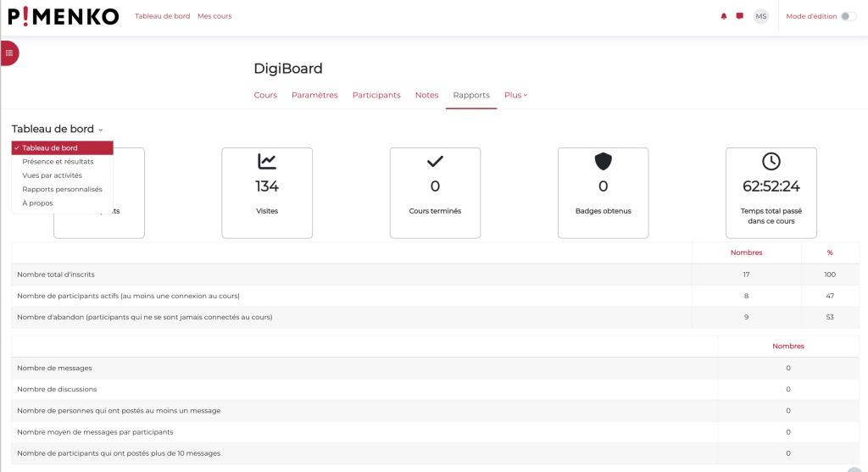The height and width of the screenshot is (472, 868).
Task: Open the red course index drawer button
Action: [x=9, y=53]
